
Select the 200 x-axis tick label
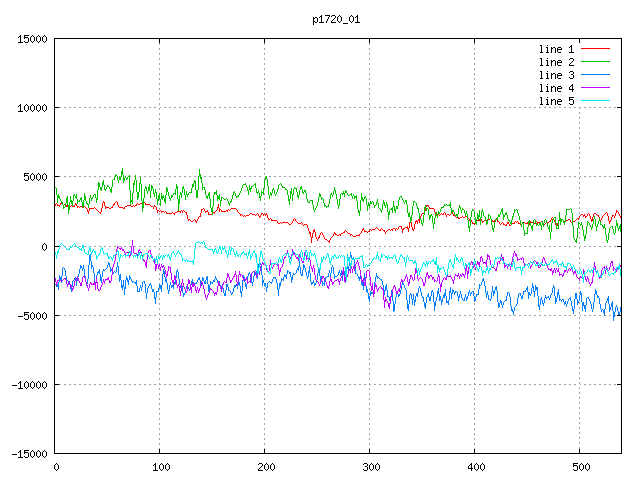point(265,467)
